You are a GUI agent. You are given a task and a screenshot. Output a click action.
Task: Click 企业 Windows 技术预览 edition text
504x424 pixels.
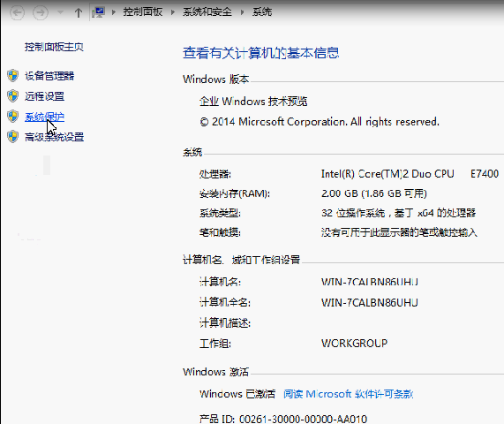click(253, 102)
